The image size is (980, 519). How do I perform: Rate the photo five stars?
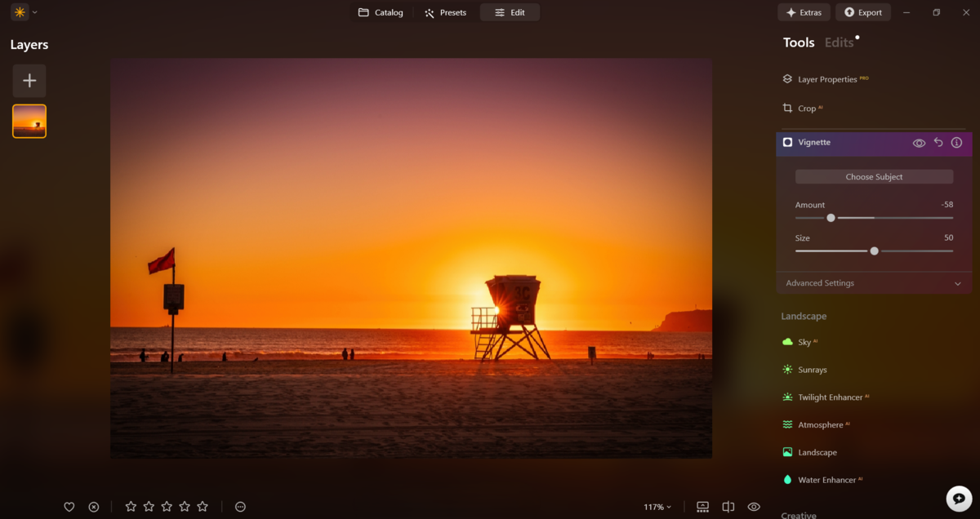(x=203, y=507)
